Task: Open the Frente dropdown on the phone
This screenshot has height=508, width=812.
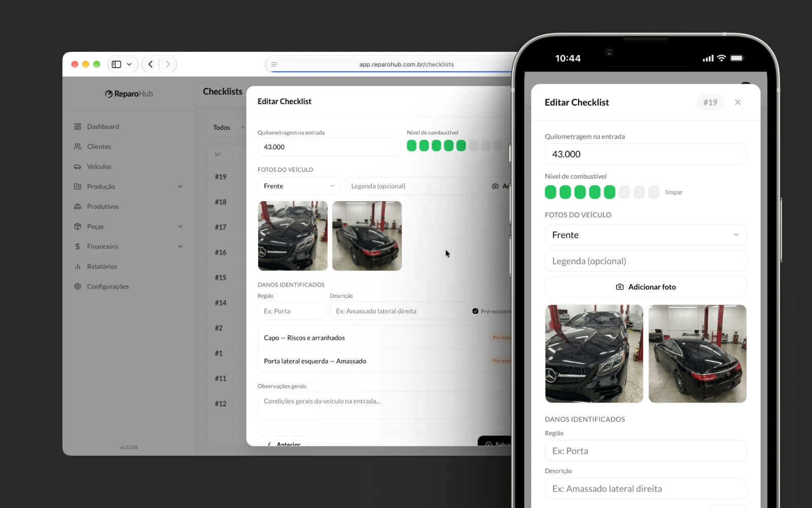Action: 646,235
